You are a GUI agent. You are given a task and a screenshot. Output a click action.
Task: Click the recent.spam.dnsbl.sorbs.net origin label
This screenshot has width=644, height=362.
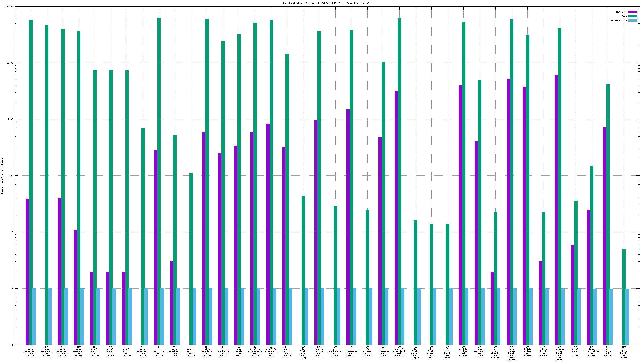click(559, 353)
